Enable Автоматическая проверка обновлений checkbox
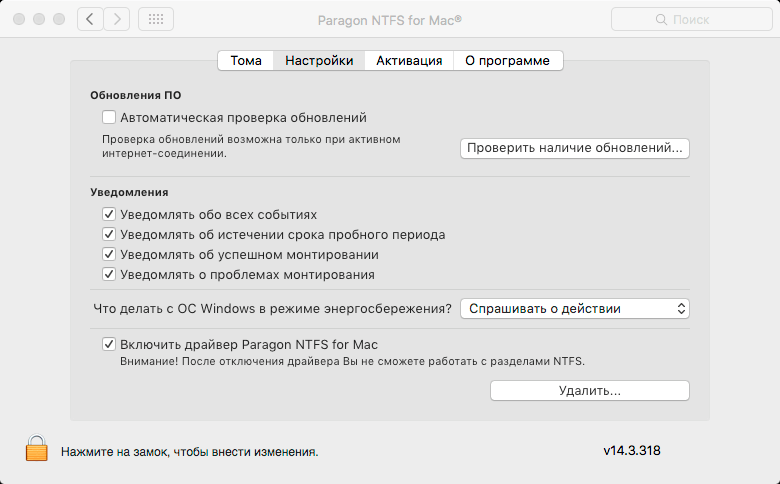The width and height of the screenshot is (780, 484). tap(109, 117)
